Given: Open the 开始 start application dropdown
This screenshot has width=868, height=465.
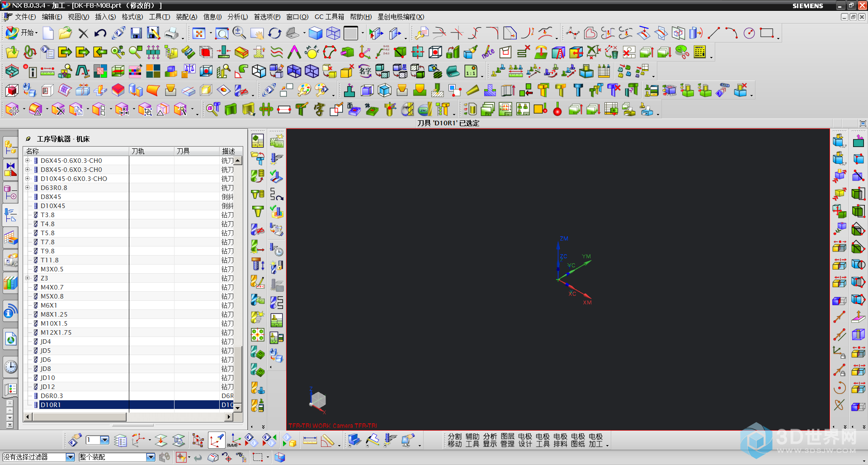Looking at the screenshot, I should pos(22,33).
